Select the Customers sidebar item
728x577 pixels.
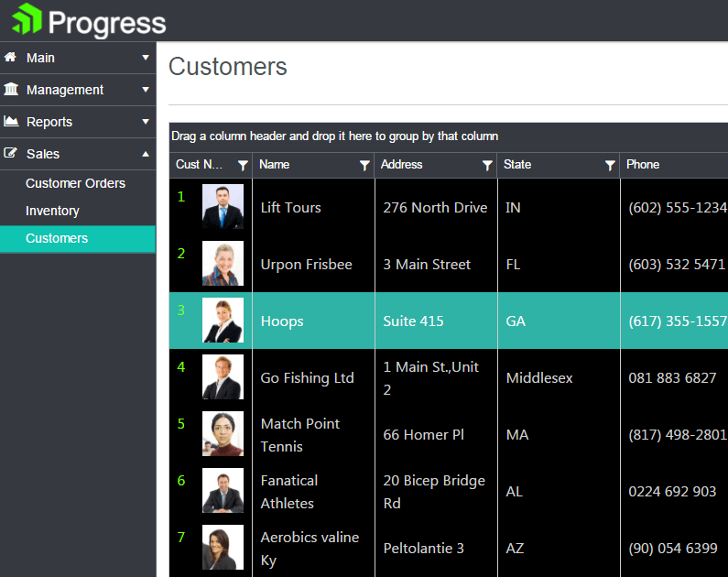pos(57,238)
